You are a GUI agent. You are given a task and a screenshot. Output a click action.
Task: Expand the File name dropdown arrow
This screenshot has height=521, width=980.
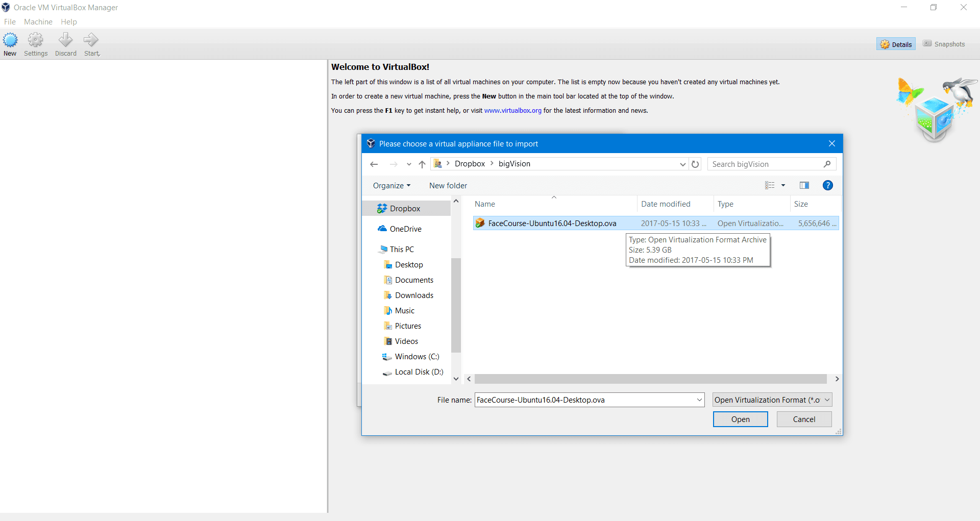pyautogui.click(x=699, y=400)
